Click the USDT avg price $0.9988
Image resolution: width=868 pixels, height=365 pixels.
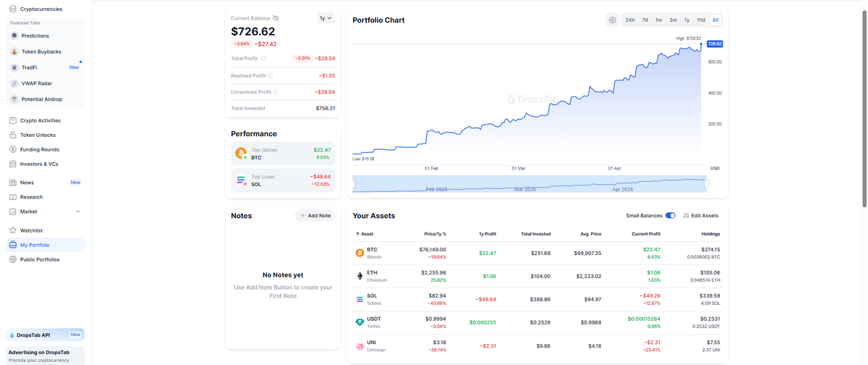591,322
